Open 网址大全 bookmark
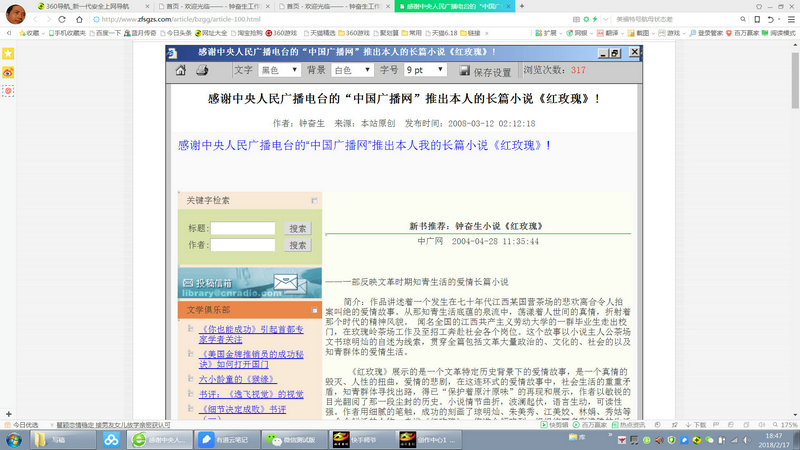This screenshot has width=800, height=450. 211,33
